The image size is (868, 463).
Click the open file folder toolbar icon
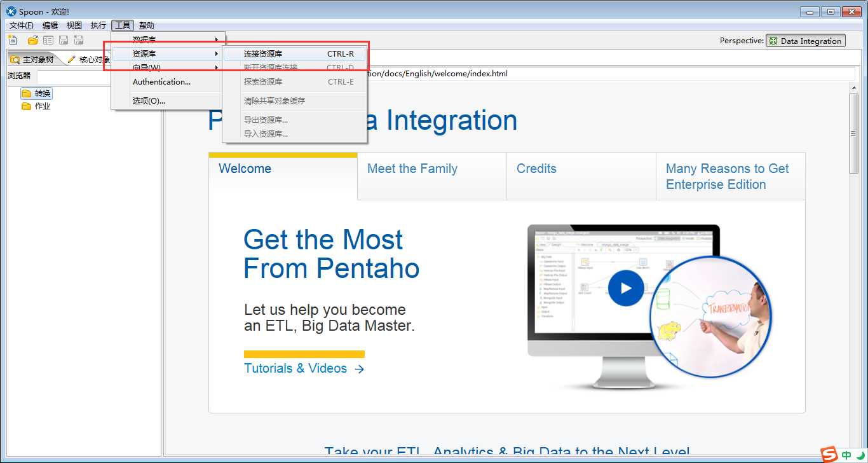[32, 40]
